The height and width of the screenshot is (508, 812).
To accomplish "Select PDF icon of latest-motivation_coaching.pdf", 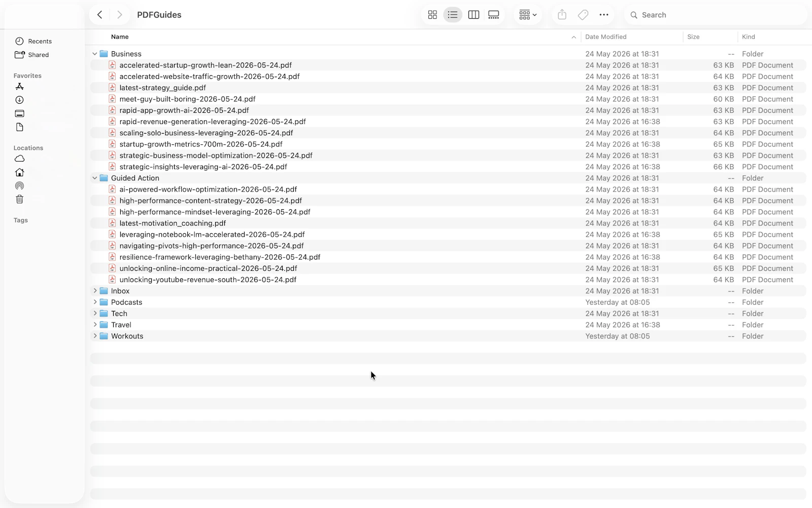I will 113,223.
